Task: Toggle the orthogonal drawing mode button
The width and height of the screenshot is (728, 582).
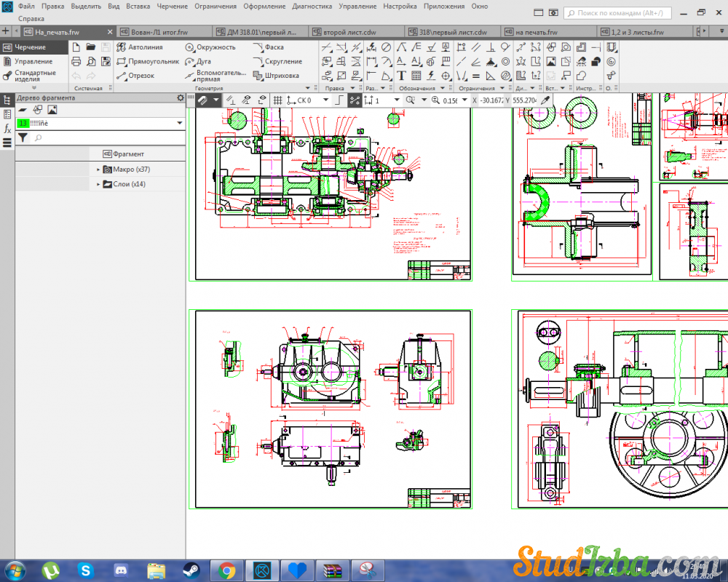Action: pyautogui.click(x=339, y=100)
